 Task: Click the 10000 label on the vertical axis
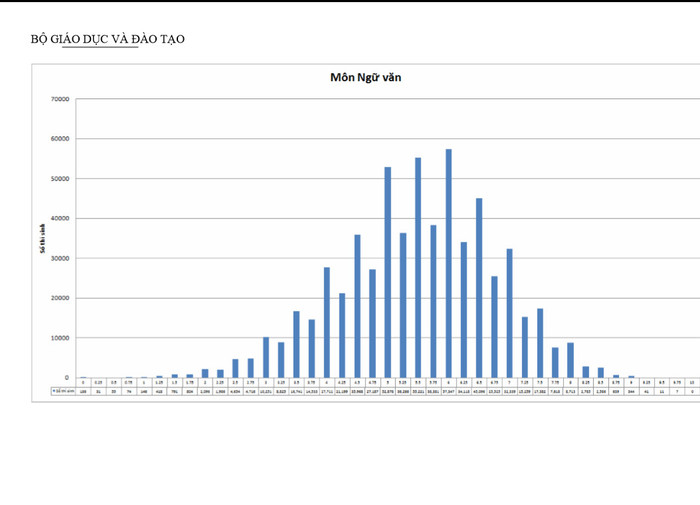pyautogui.click(x=59, y=338)
